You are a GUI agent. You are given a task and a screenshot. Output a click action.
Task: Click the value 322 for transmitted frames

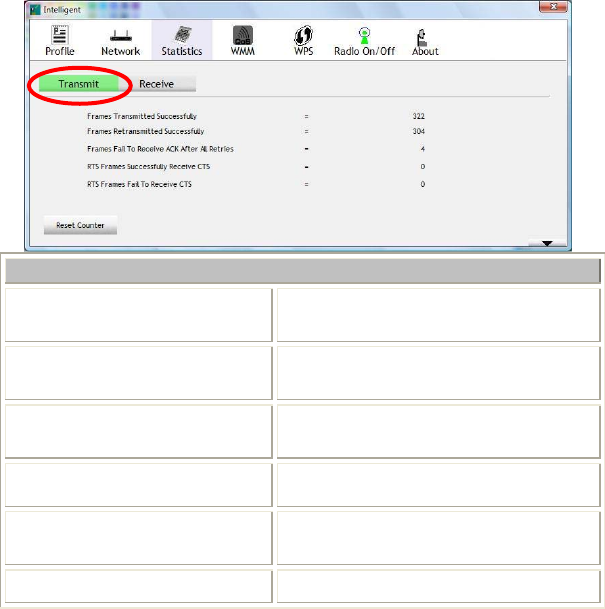pyautogui.click(x=419, y=116)
